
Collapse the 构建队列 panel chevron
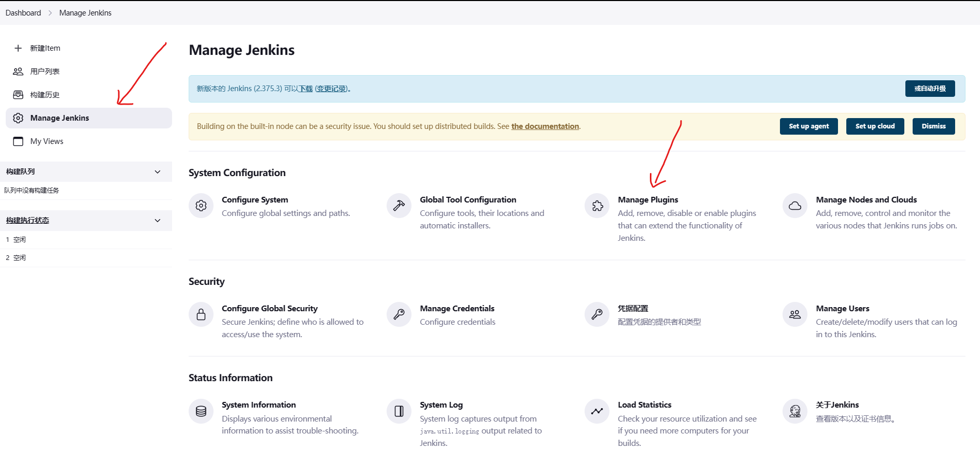[x=158, y=172]
